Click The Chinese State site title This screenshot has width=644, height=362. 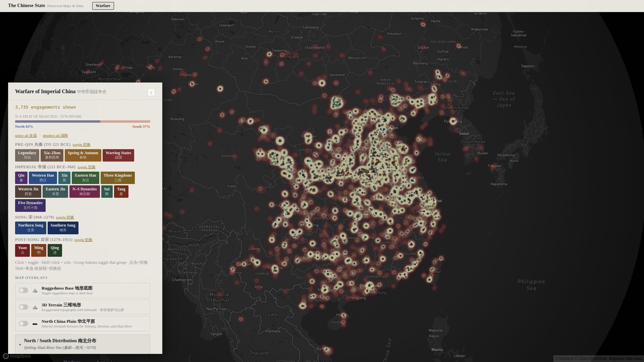[x=26, y=6]
